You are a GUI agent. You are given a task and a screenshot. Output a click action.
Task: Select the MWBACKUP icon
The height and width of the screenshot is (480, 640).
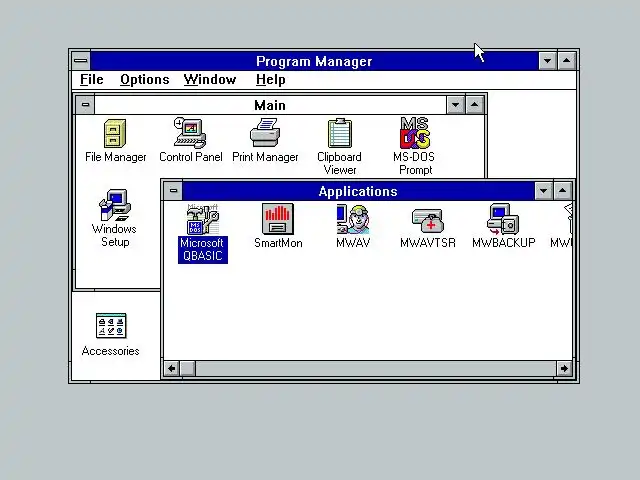(x=503, y=219)
